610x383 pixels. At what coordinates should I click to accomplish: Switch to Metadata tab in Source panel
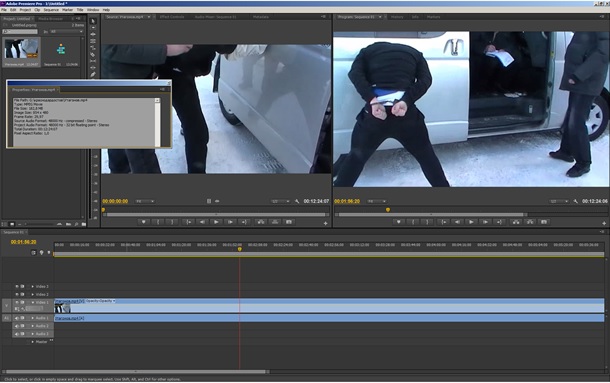[261, 17]
